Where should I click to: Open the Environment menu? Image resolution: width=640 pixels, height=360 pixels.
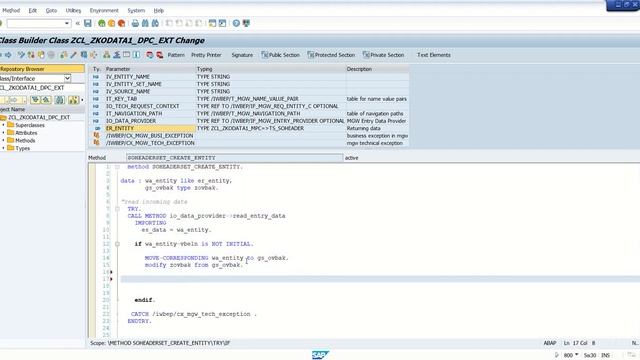click(x=104, y=10)
